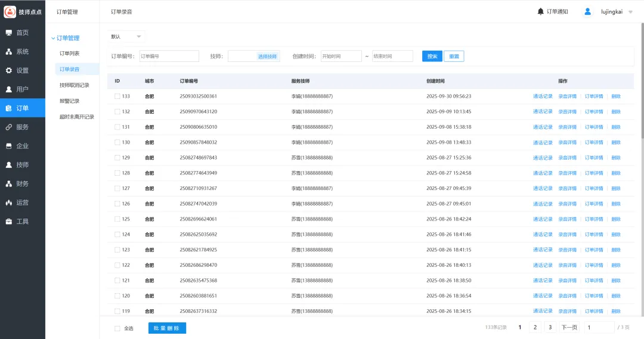
Task: Open 企业 via its sidebar icon
Action: pyautogui.click(x=9, y=146)
